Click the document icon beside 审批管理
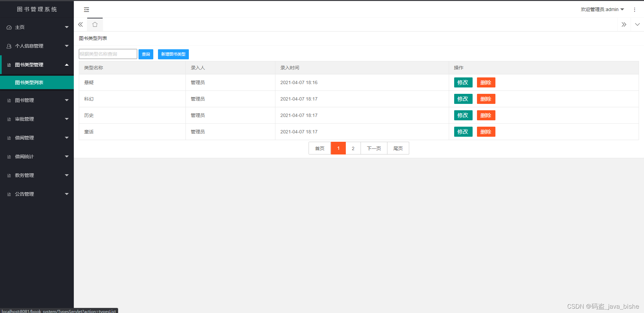The image size is (644, 313). pyautogui.click(x=9, y=119)
